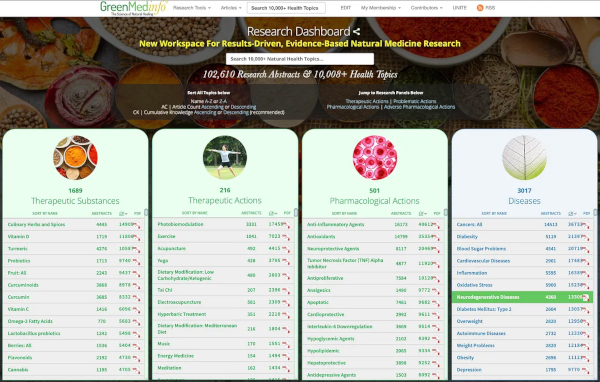Click the Natural Health Topics search field
The height and width of the screenshot is (382, 600).
[x=300, y=59]
